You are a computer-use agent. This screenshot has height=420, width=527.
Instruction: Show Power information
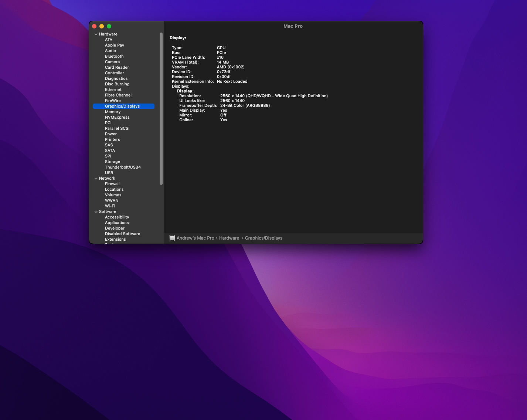coord(111,134)
